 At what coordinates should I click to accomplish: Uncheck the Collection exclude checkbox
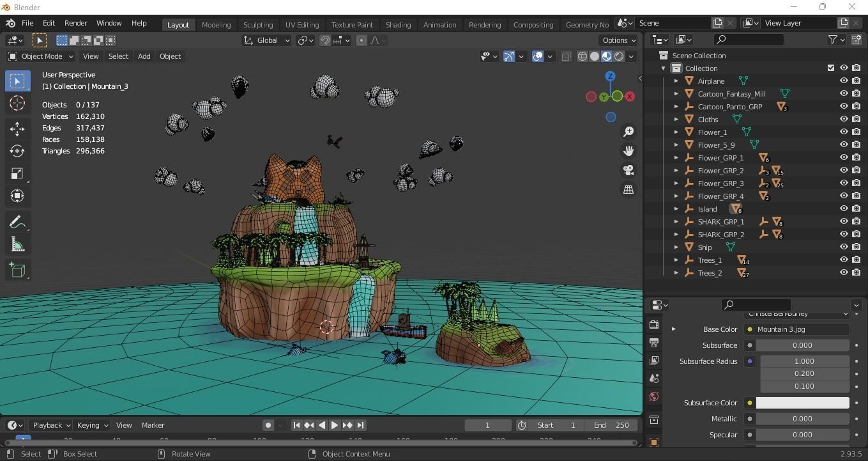[831, 68]
